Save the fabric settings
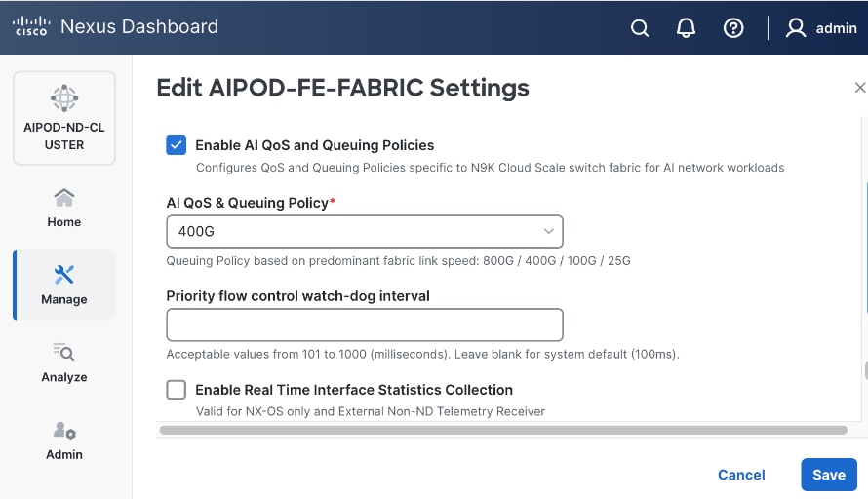The image size is (868, 499). 829,475
